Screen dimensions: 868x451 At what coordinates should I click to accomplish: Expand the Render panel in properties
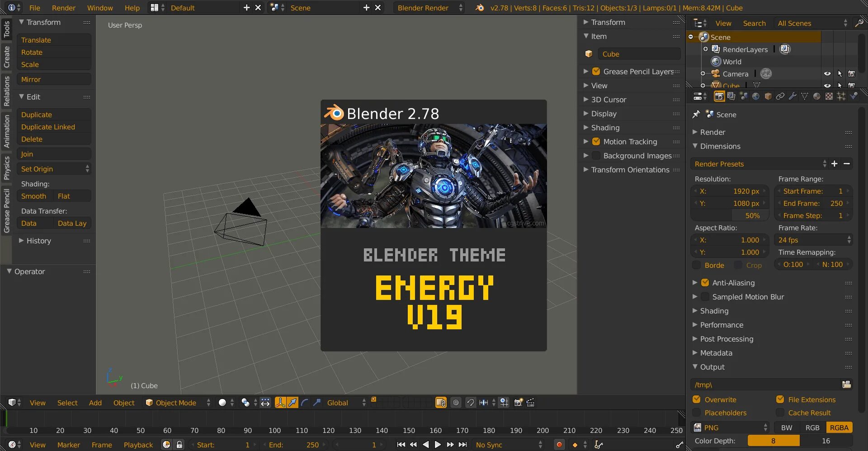click(712, 132)
